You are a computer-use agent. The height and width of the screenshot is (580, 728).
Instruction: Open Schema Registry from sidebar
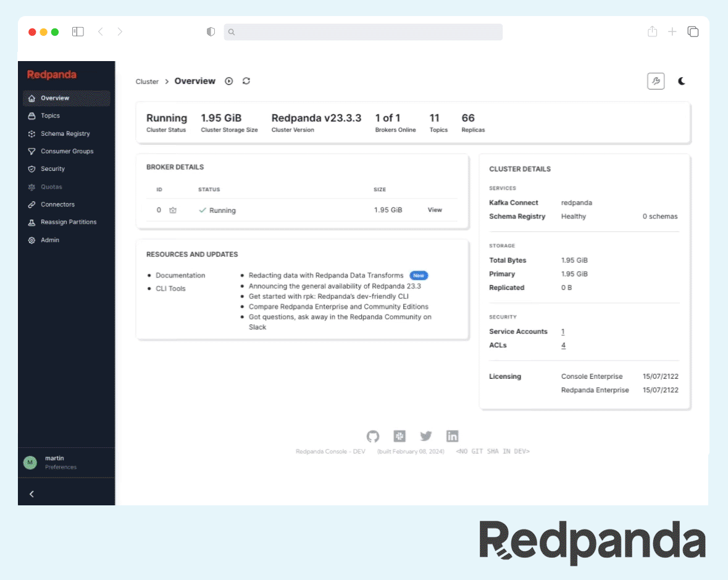coord(65,134)
